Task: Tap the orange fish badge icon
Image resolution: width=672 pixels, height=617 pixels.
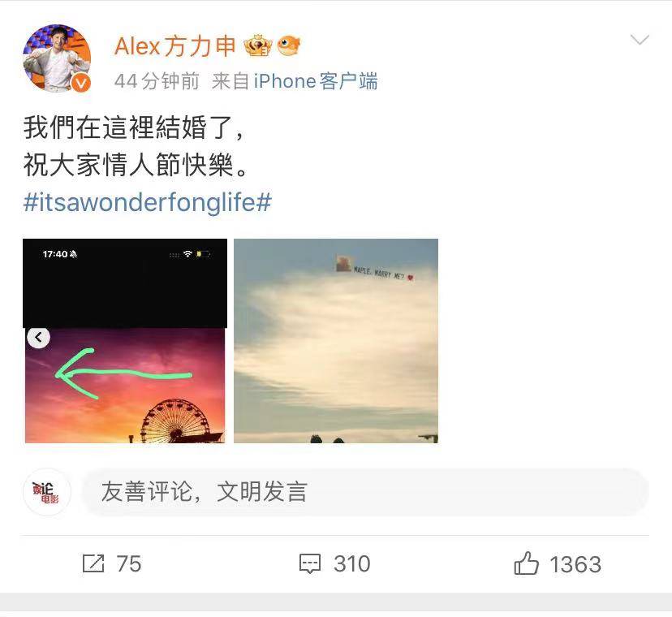Action: pos(289,45)
